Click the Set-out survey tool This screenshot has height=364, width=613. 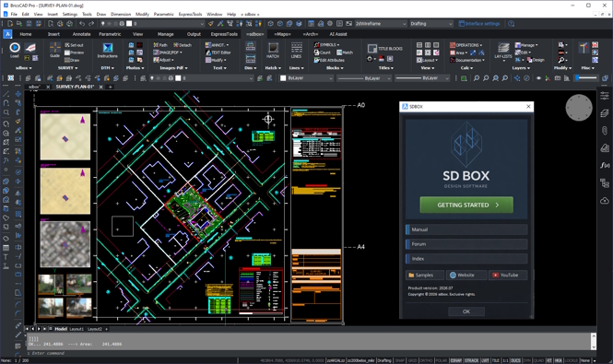coord(74,45)
